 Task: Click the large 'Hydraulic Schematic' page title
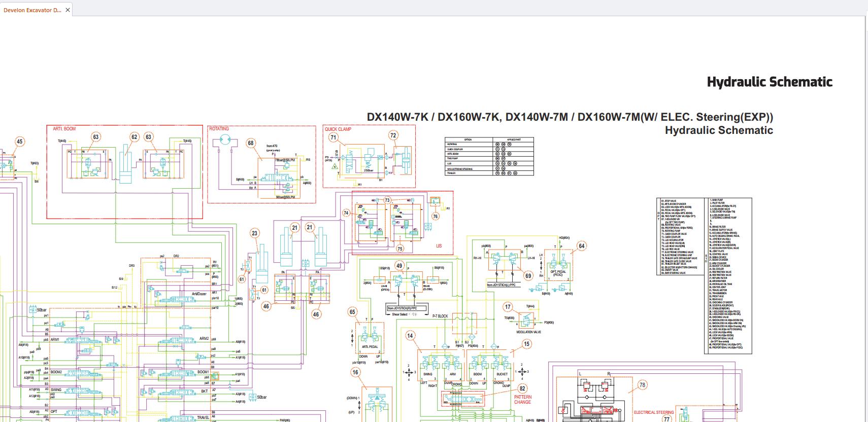[770, 82]
